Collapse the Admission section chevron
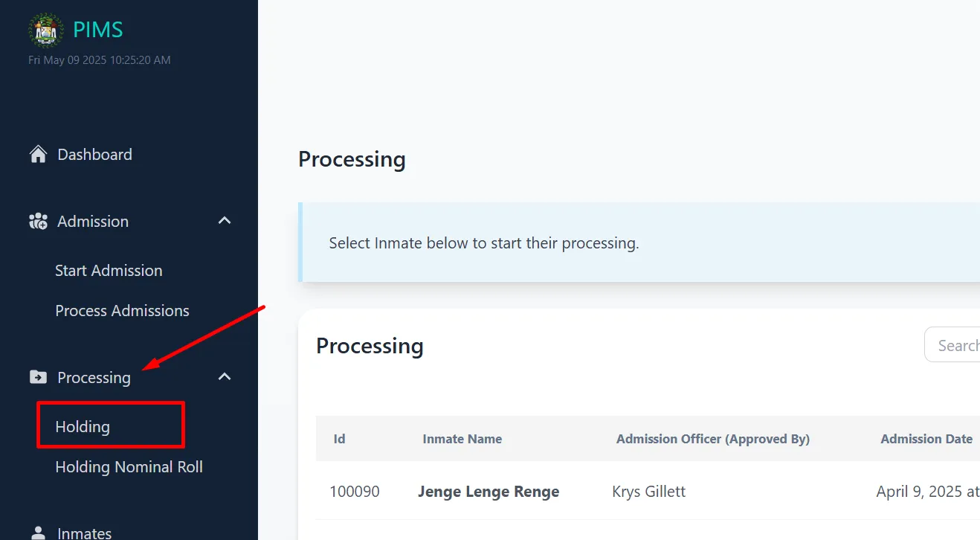 tap(224, 220)
